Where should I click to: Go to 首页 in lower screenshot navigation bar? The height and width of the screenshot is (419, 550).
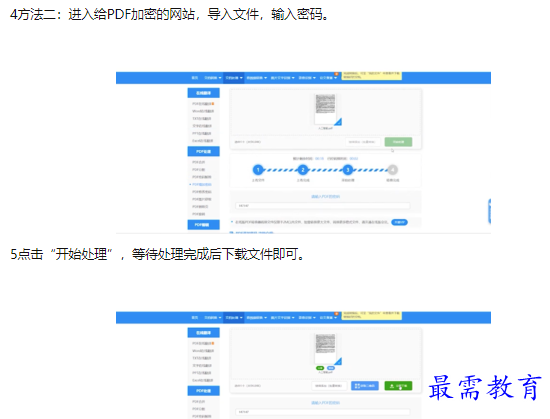pyautogui.click(x=195, y=317)
